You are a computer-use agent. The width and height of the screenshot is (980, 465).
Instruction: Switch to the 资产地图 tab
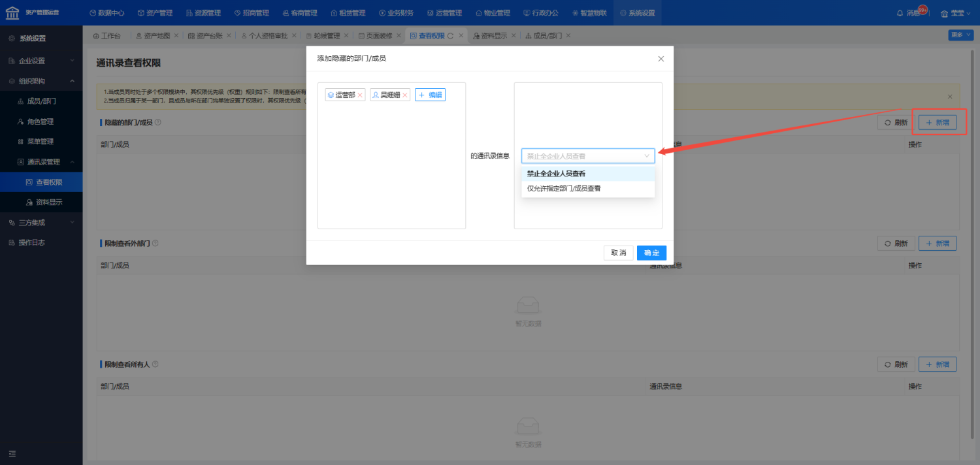tap(152, 36)
